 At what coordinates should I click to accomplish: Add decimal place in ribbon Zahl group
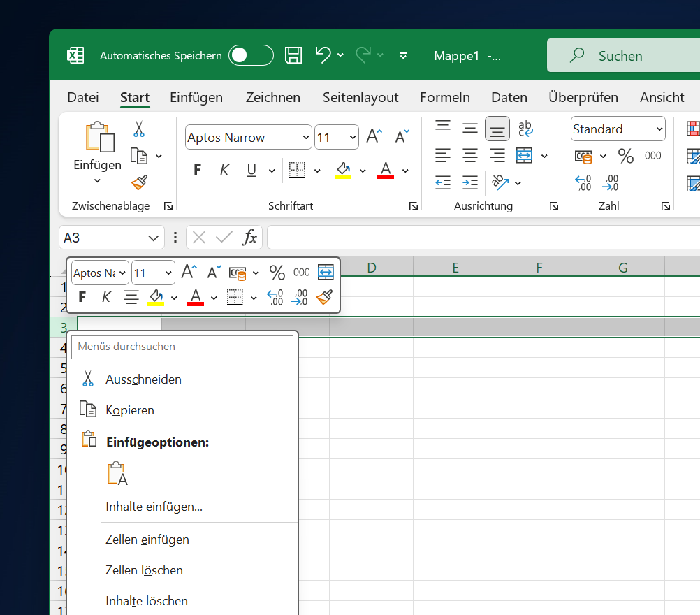(583, 182)
